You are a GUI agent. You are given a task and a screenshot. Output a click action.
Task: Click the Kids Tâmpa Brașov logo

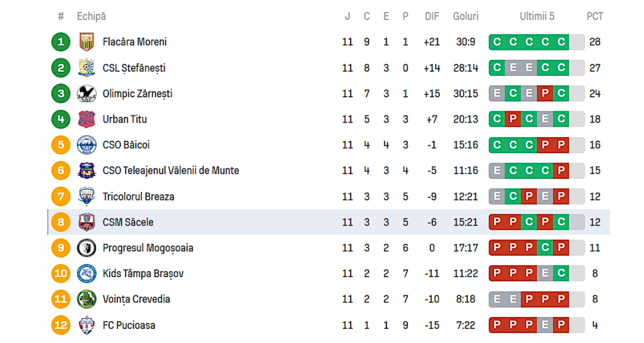click(87, 273)
